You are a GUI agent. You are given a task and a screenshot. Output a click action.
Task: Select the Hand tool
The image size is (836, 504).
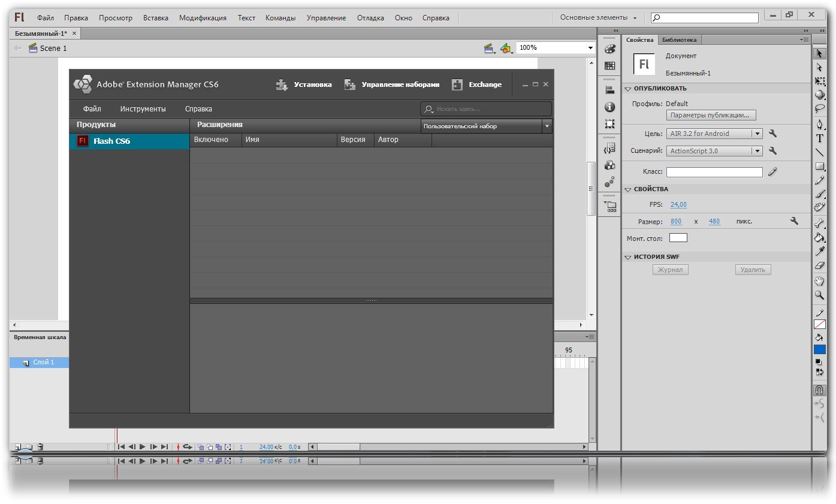[819, 281]
